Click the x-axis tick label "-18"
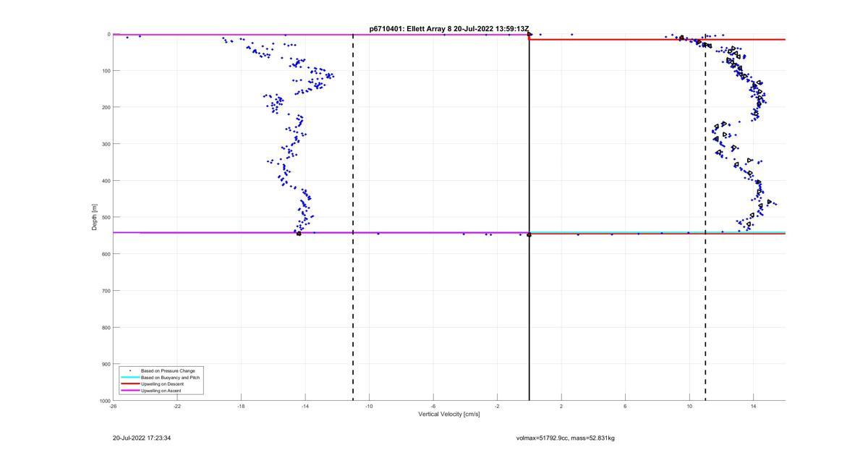Viewport: 868px width, 450px height. (241, 407)
